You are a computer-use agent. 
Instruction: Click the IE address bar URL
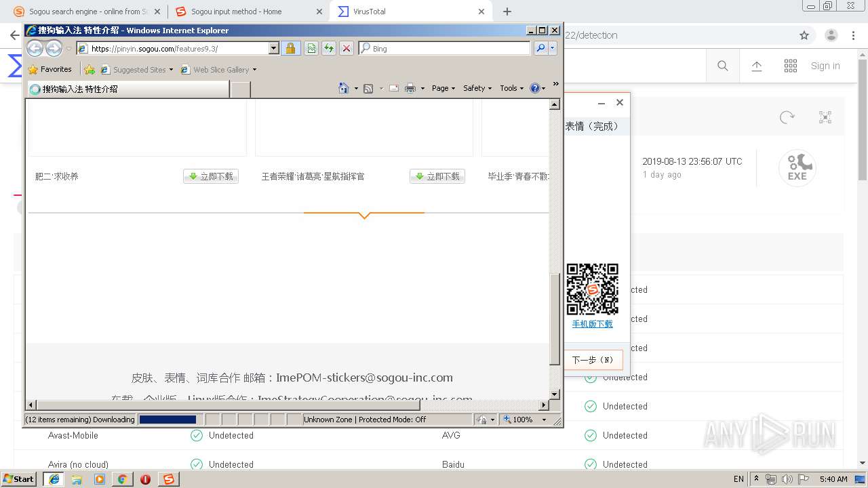pos(173,48)
